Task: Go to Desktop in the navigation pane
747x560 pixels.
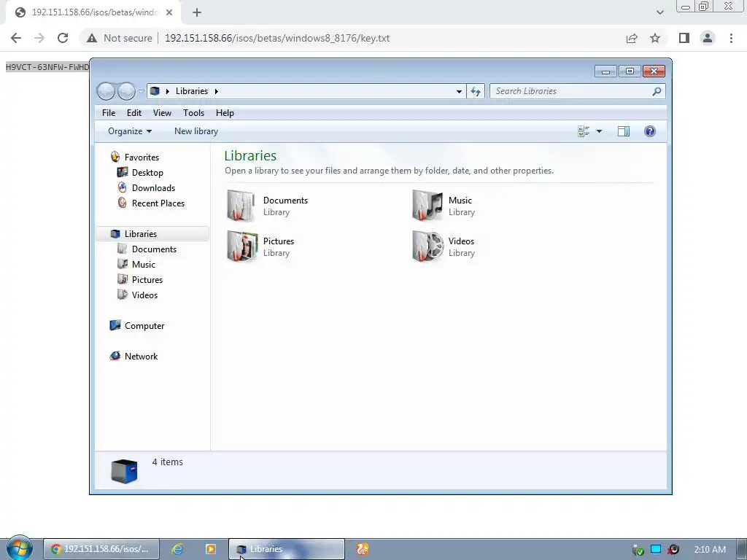Action: (x=147, y=172)
